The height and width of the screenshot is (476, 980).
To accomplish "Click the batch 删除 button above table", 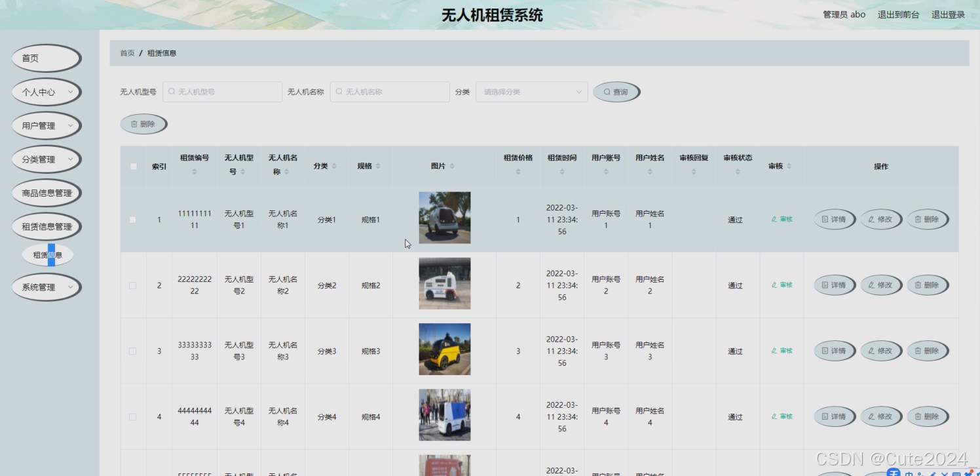I will [x=143, y=124].
